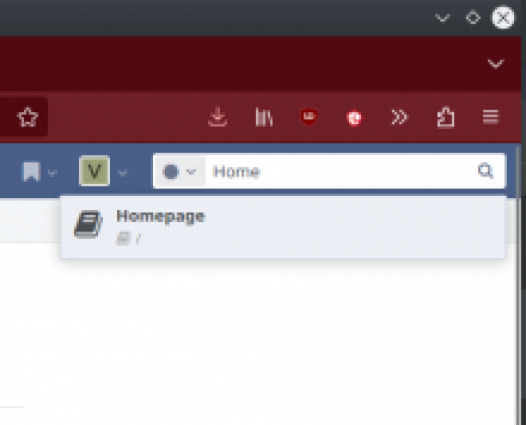Click the search field containing Home

point(339,171)
